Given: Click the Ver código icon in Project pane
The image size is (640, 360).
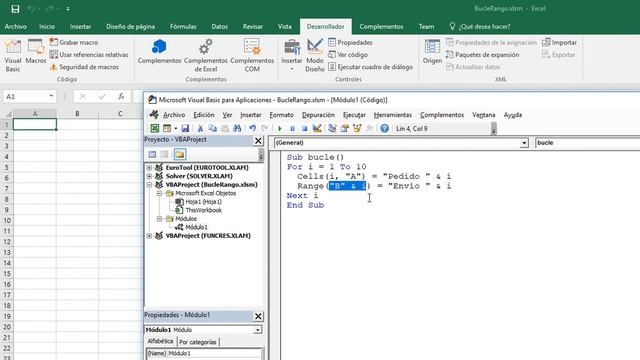Looking at the screenshot, I should 152,154.
